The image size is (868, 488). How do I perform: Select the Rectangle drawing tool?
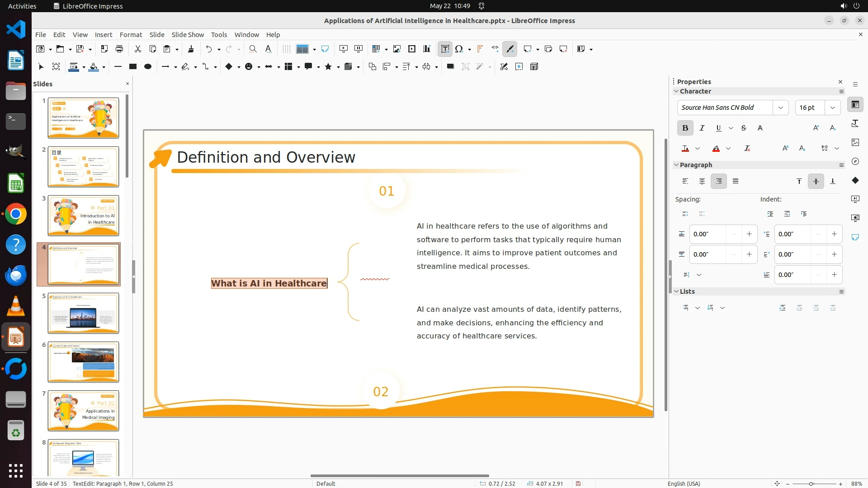click(x=132, y=66)
